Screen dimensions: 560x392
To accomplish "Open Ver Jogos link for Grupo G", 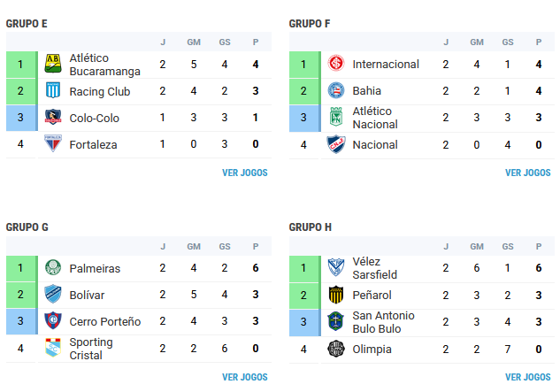I will [x=245, y=377].
